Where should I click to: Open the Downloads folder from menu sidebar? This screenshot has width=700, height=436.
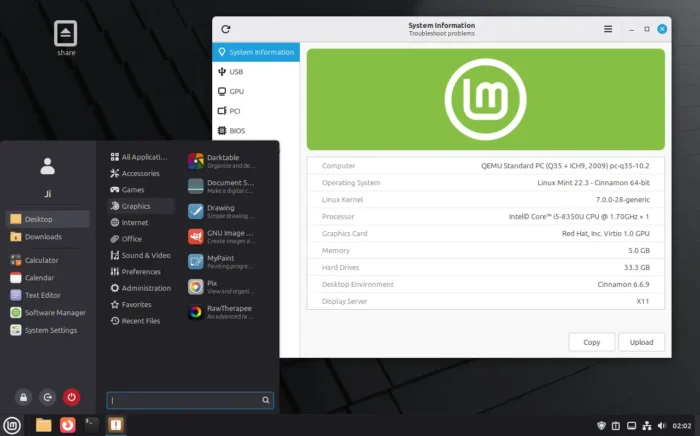coord(47,237)
